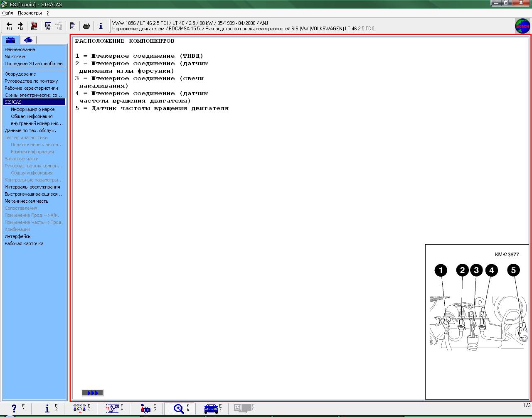Select 'Схемы электрических со…' in sidebar
532x417 pixels.
(33, 95)
